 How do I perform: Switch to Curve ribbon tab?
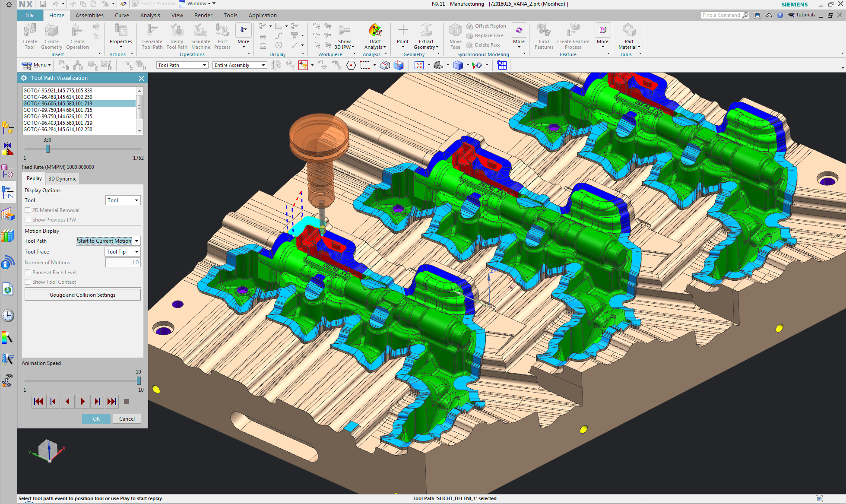pos(122,15)
